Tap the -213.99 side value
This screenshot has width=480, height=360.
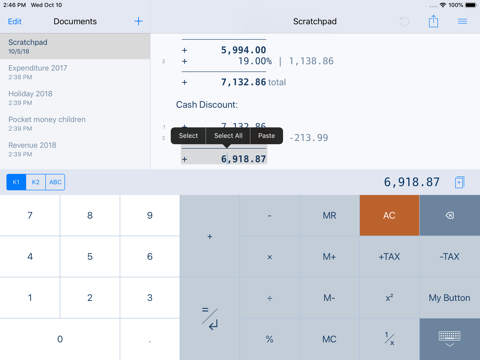pyautogui.click(x=309, y=138)
